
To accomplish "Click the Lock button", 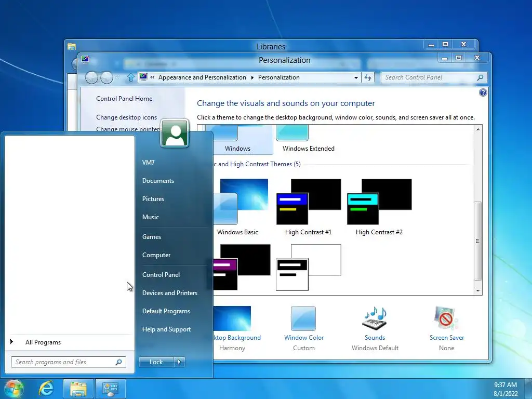I will [x=156, y=362].
